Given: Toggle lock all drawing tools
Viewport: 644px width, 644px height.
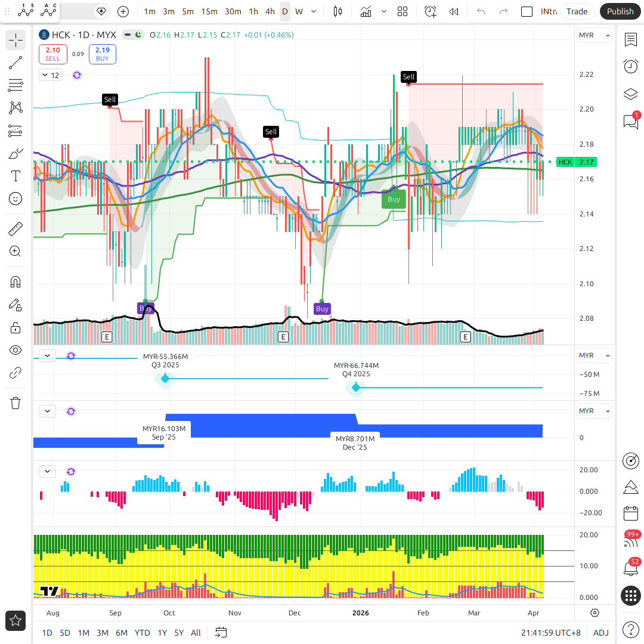Looking at the screenshot, I should click(x=16, y=328).
